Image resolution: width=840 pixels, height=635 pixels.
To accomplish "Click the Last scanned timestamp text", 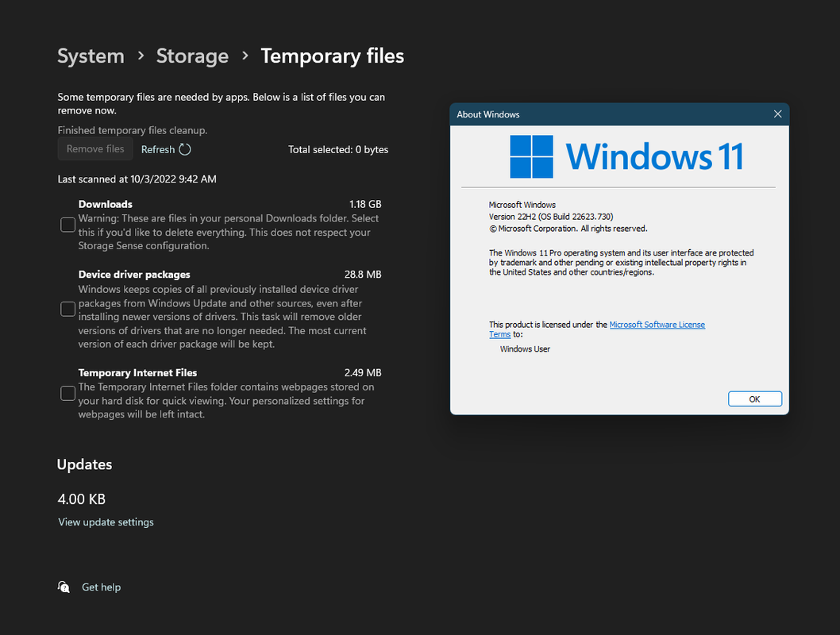I will (137, 179).
